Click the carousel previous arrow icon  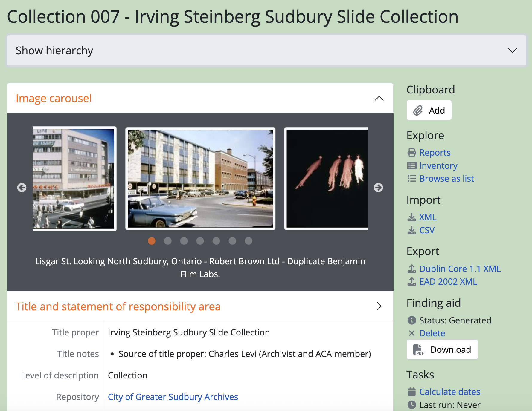coord(22,188)
